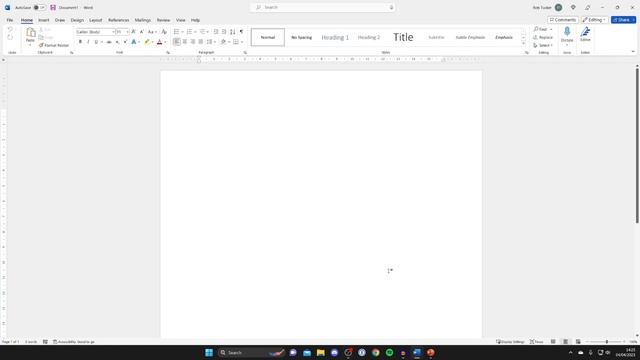The width and height of the screenshot is (640, 360).
Task: Click the microphone in the search box
Action: point(391,7)
